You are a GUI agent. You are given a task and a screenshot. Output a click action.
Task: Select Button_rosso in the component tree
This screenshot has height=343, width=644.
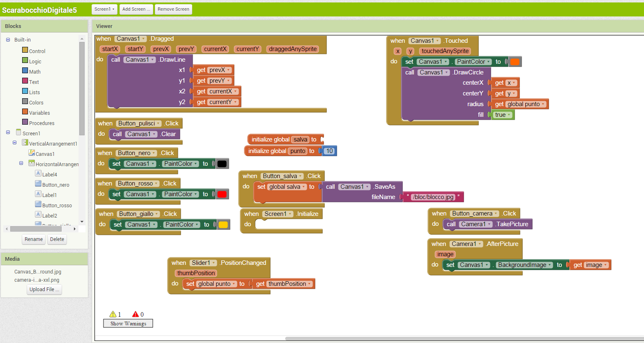(57, 205)
